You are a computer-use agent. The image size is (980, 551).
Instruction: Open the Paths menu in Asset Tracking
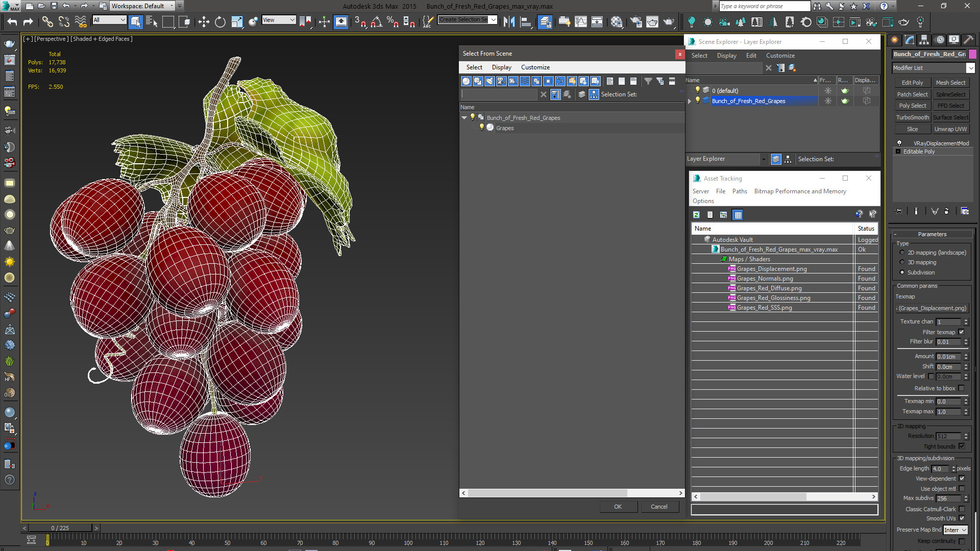[739, 191]
